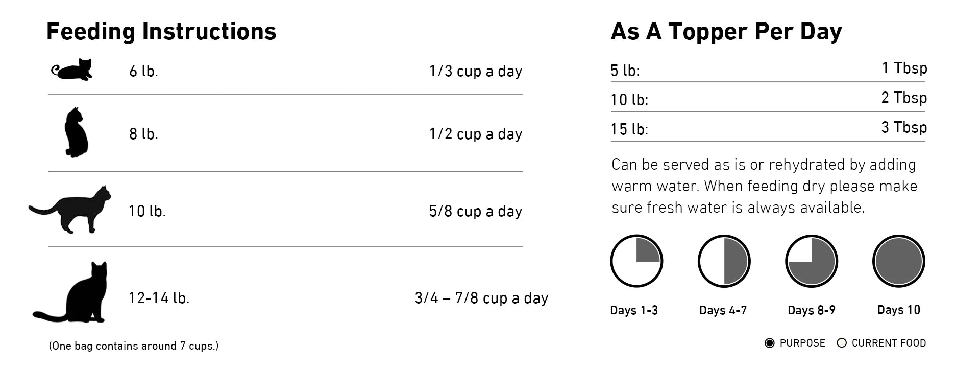980x368 pixels.
Task: Click the one bag contains 7 cups note
Action: pos(134,346)
